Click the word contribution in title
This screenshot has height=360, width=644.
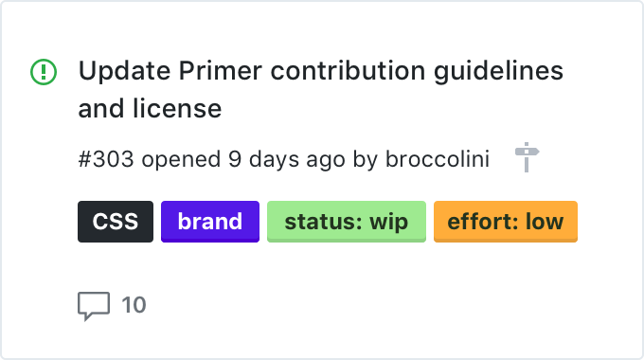pyautogui.click(x=348, y=70)
